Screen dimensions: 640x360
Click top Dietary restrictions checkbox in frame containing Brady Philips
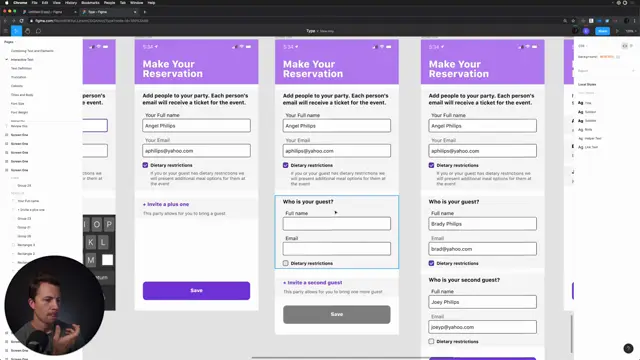[431, 165]
